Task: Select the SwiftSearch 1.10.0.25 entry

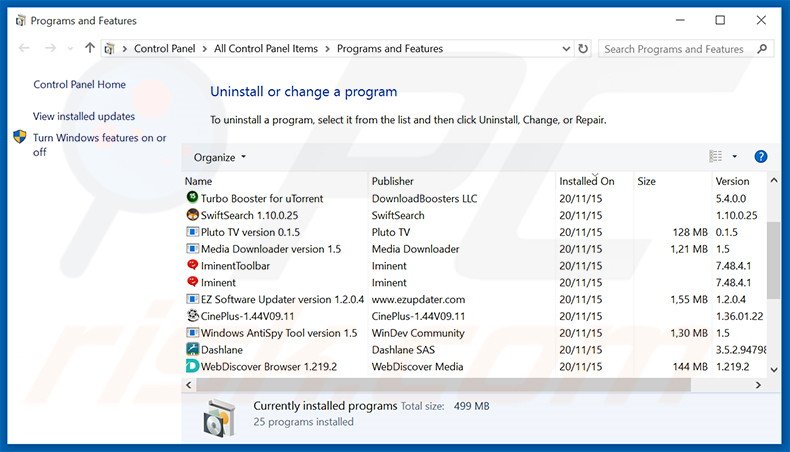Action: click(249, 215)
